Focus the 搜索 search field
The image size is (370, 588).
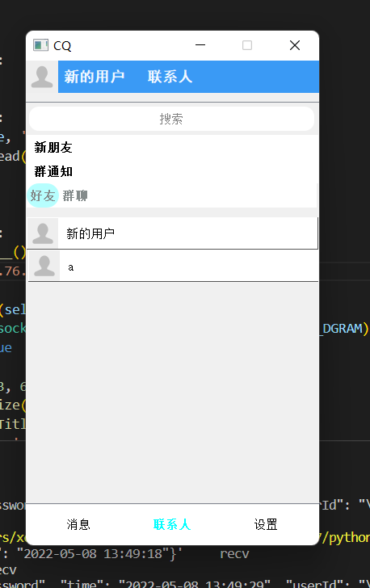click(x=171, y=119)
